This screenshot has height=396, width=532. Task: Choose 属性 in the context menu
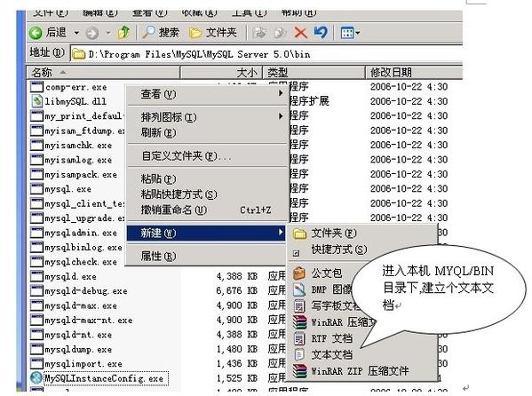pyautogui.click(x=206, y=257)
